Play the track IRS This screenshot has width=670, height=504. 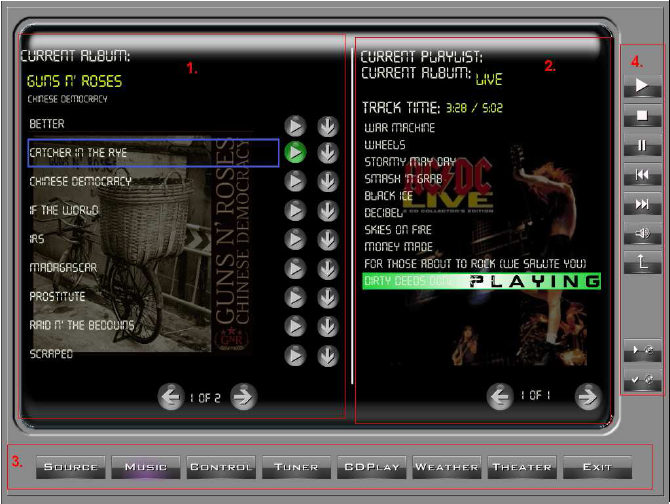[x=295, y=239]
